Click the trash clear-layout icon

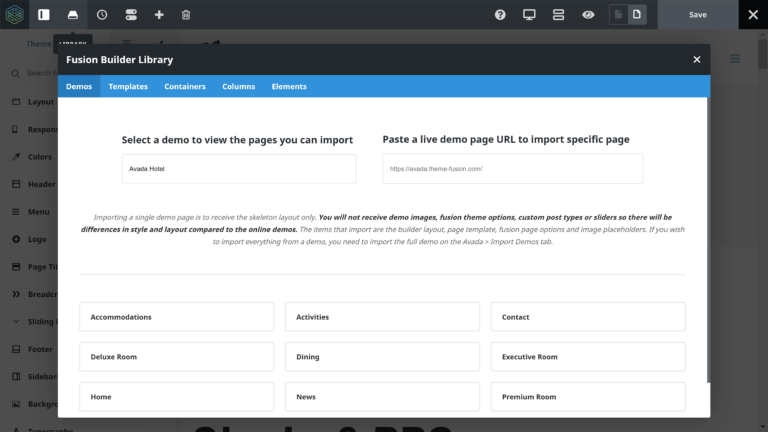[x=186, y=15]
